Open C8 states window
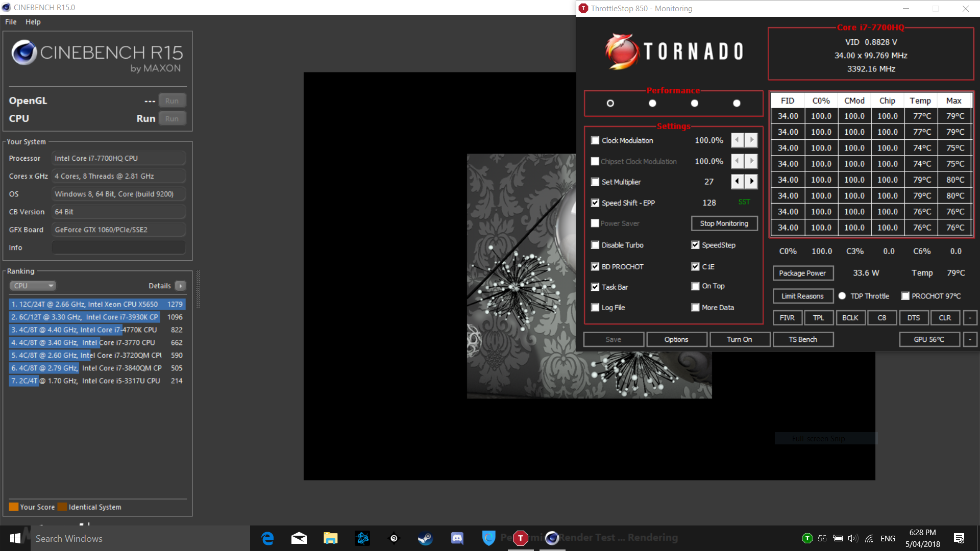Viewport: 980px width, 551px height. point(882,317)
